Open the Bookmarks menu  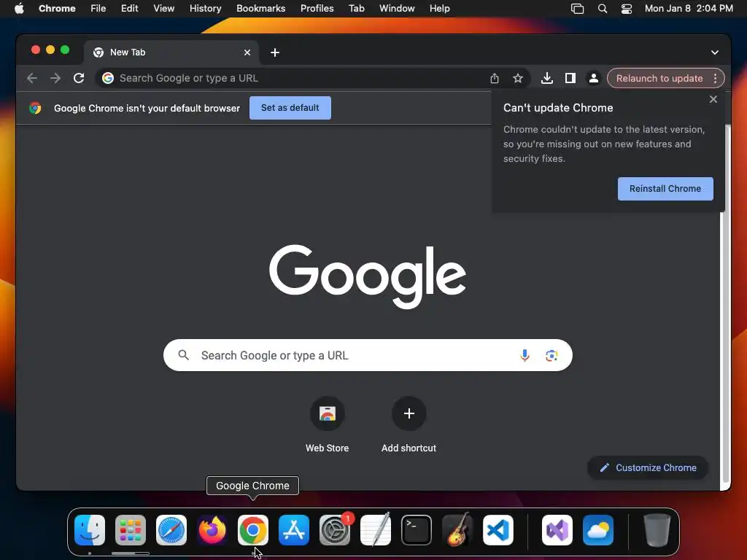pos(260,8)
